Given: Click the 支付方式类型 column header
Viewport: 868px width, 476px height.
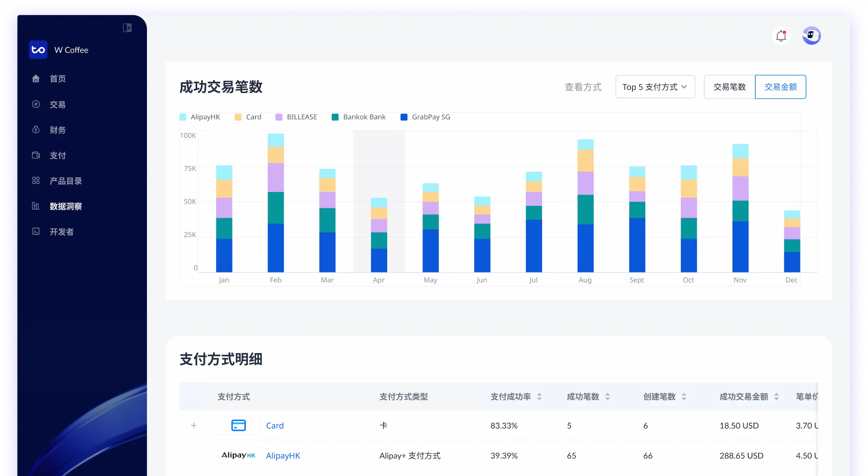Looking at the screenshot, I should (x=403, y=397).
